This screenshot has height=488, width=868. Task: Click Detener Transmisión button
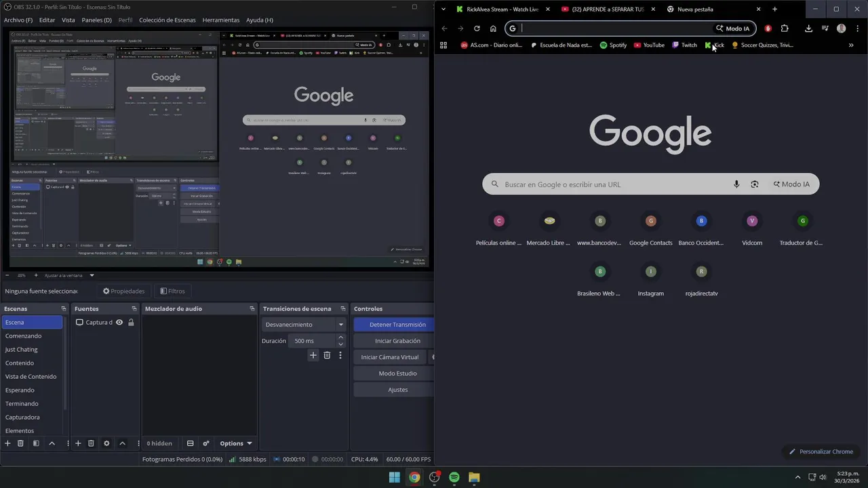(x=394, y=325)
